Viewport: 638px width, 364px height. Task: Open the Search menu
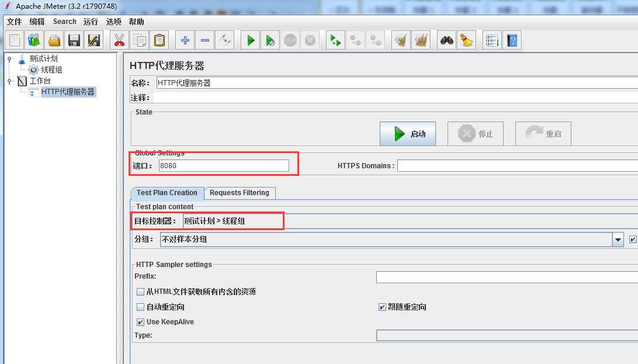[65, 22]
